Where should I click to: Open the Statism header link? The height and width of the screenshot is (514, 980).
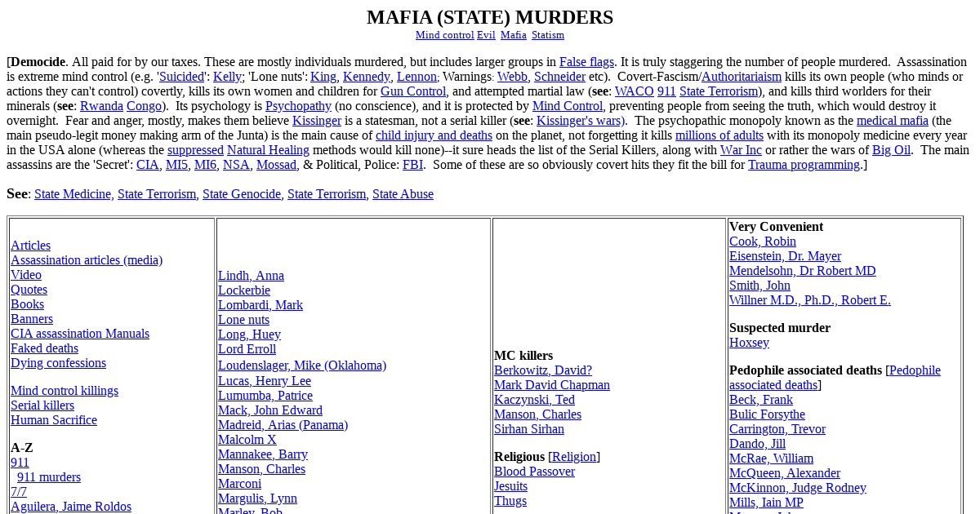548,35
